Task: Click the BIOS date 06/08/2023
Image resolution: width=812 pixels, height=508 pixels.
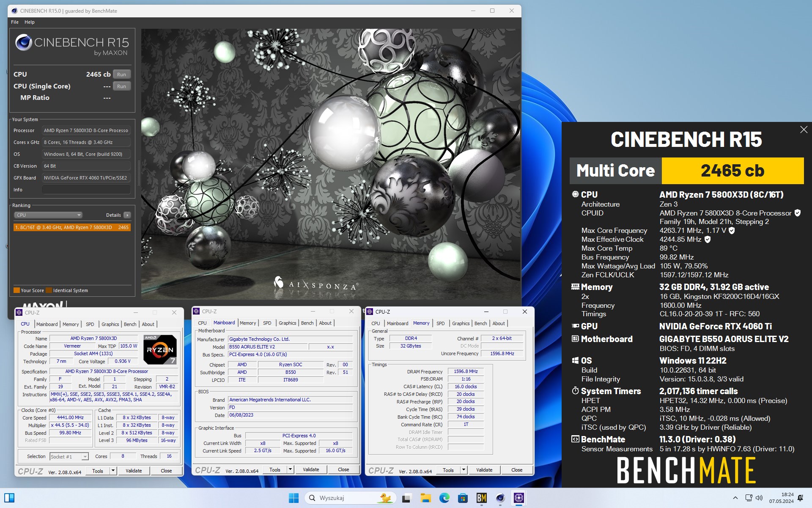Action: click(x=290, y=415)
